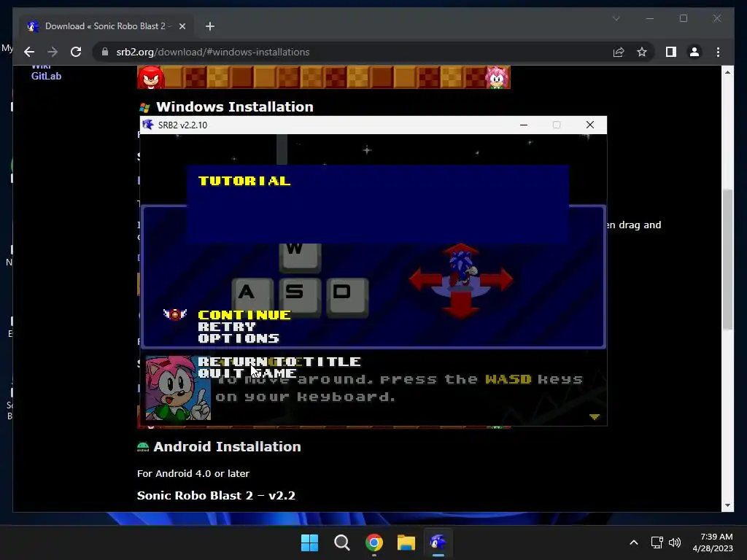Click the S key graphic in the tutorial
Viewport: 747px width, 560px height.
click(x=300, y=296)
